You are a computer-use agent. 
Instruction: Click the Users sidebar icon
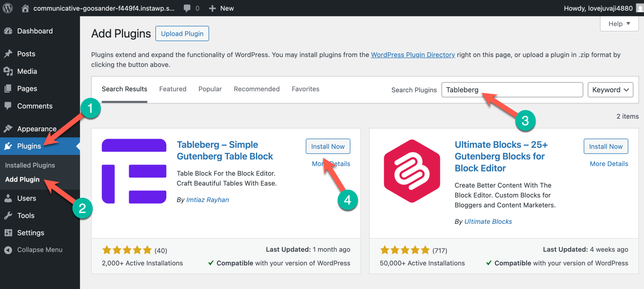pos(8,198)
